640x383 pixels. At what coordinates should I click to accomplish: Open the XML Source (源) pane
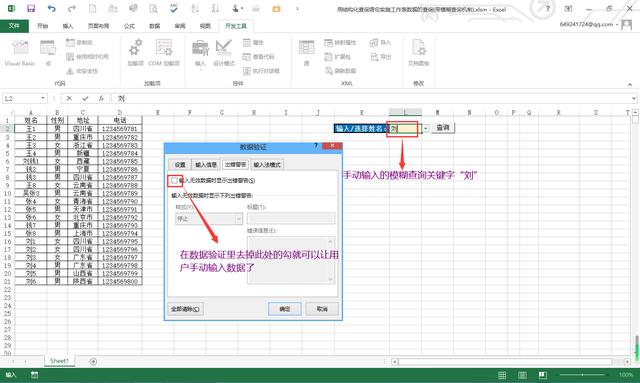pyautogui.click(x=306, y=53)
